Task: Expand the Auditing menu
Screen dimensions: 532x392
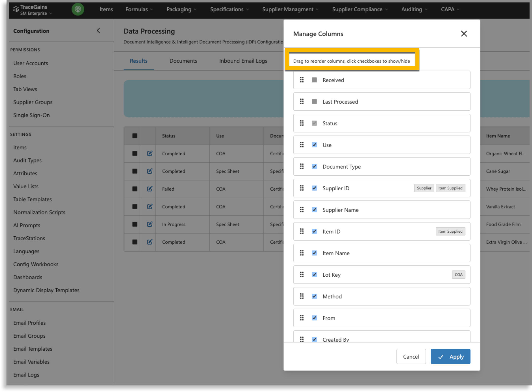Action: coord(414,9)
